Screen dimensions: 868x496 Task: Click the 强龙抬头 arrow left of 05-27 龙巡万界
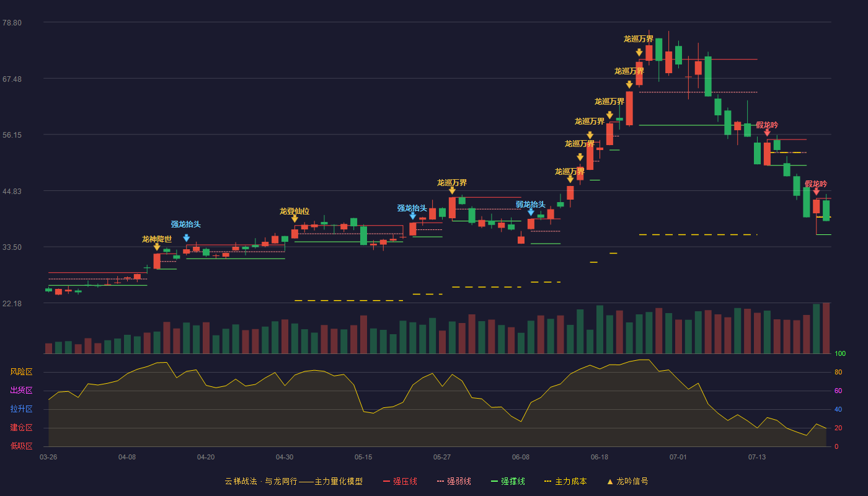tap(412, 216)
